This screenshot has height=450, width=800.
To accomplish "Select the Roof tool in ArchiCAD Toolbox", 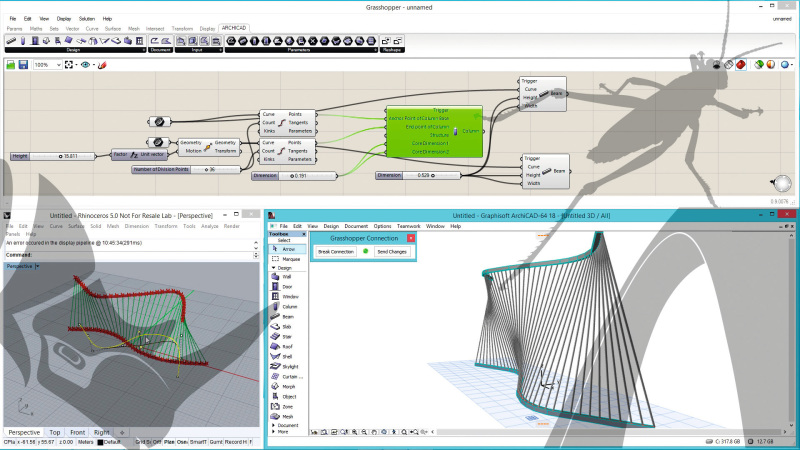I will (x=287, y=346).
